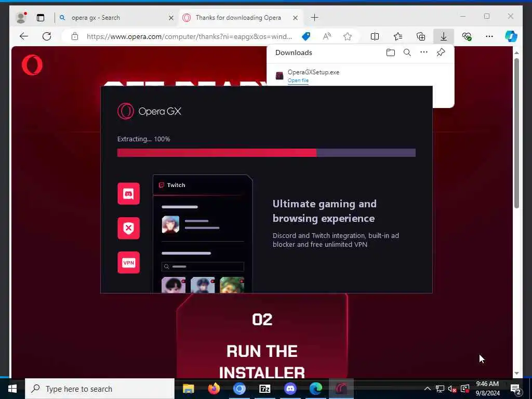Open Collections icon in toolbar
Viewport: 532px width, 399px height.
[x=421, y=36]
